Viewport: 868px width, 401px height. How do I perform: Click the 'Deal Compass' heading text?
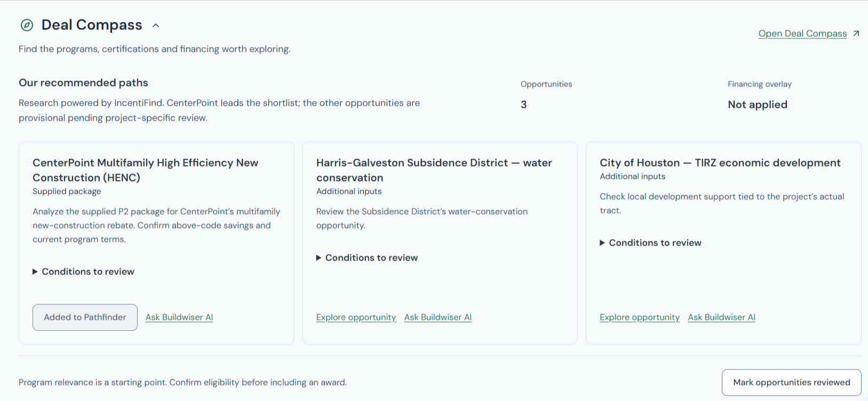point(92,25)
